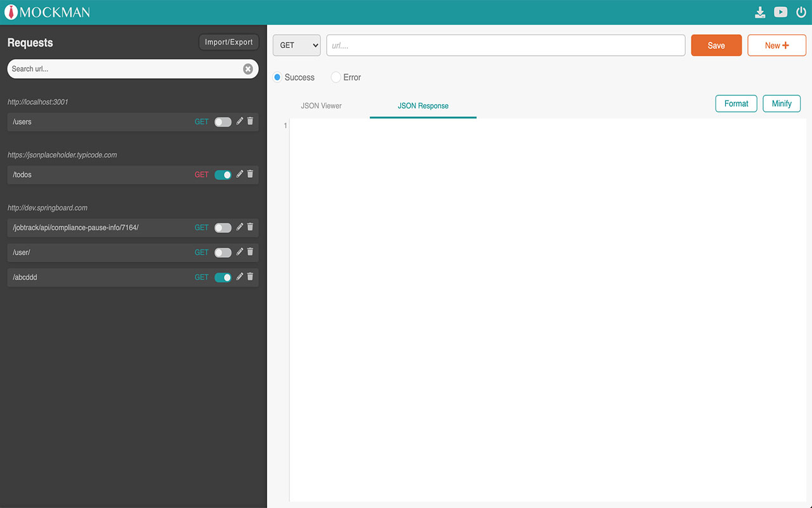The height and width of the screenshot is (508, 812).
Task: Click the http://dev.springboard.com host label
Action: [48, 208]
